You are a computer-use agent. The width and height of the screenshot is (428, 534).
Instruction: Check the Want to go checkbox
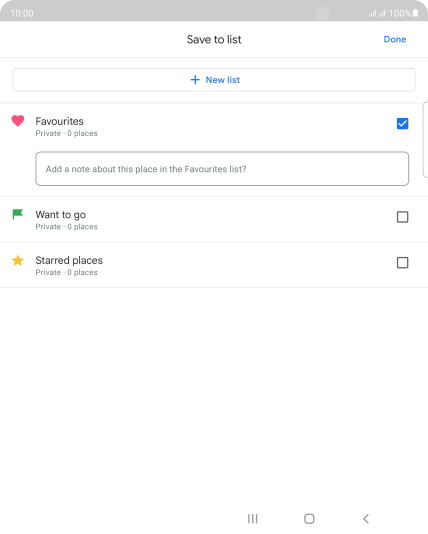tap(402, 217)
